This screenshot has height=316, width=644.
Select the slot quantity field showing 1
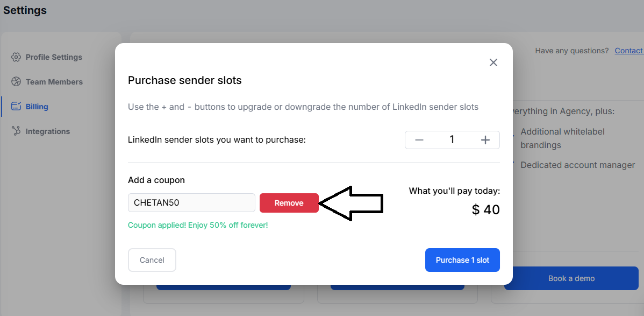click(x=452, y=139)
